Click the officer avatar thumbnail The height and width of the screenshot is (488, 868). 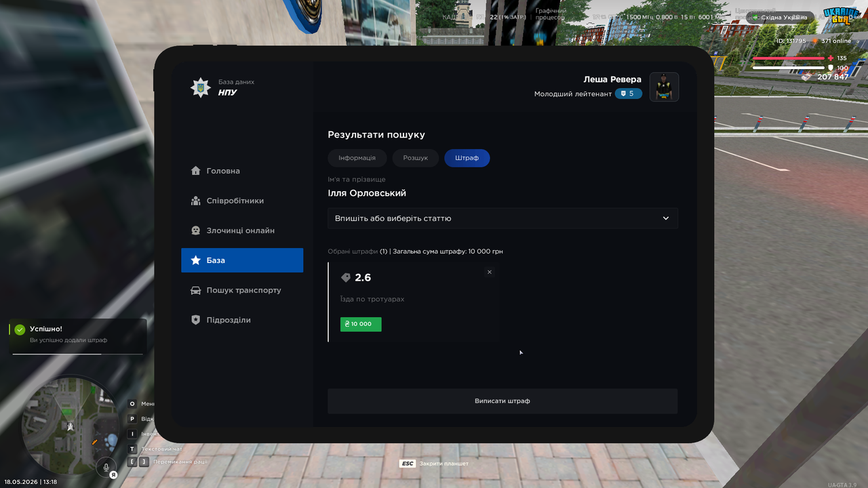point(665,87)
